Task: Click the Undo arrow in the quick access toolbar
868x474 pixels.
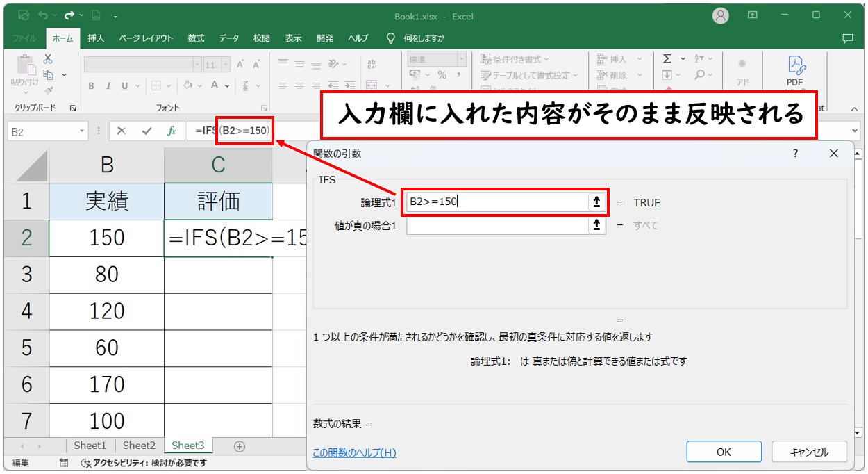Action: pyautogui.click(x=44, y=15)
